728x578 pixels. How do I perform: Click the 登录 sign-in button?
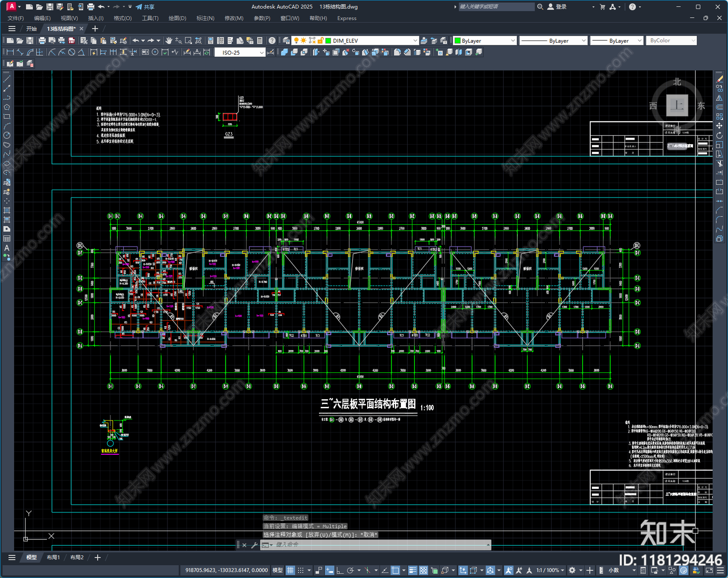pos(557,7)
